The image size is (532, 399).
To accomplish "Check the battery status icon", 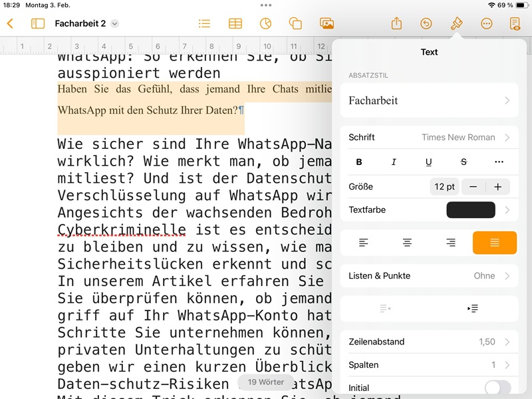I will click(521, 5).
